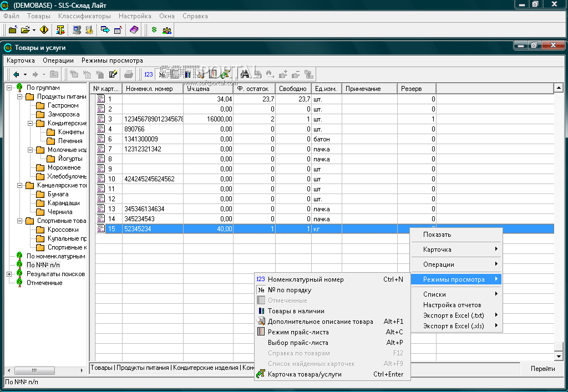
Task: Click Настройка отчетов in context menu
Action: click(452, 305)
